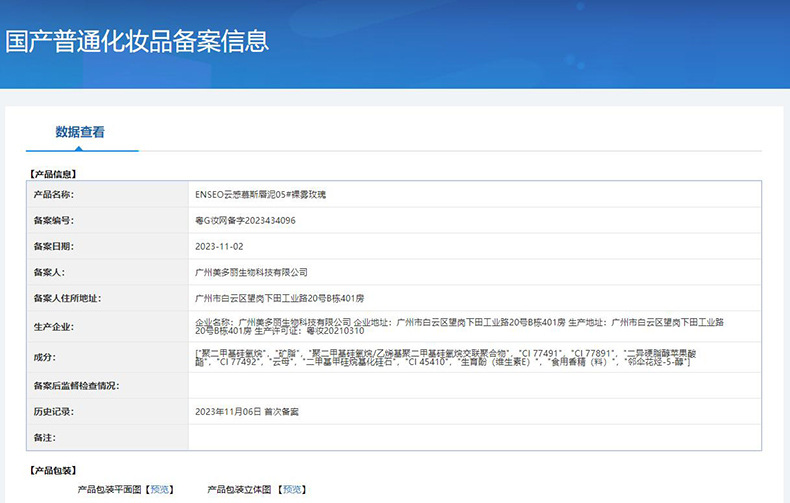Select 广州美多丽生物科技有限公司 in 备案人 row
This screenshot has width=790, height=503.
(251, 273)
